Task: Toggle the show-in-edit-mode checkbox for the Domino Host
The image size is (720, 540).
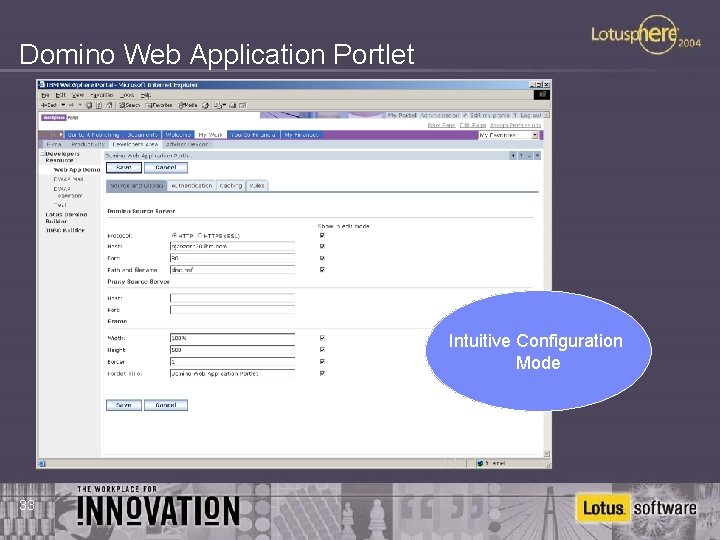Action: (x=322, y=246)
